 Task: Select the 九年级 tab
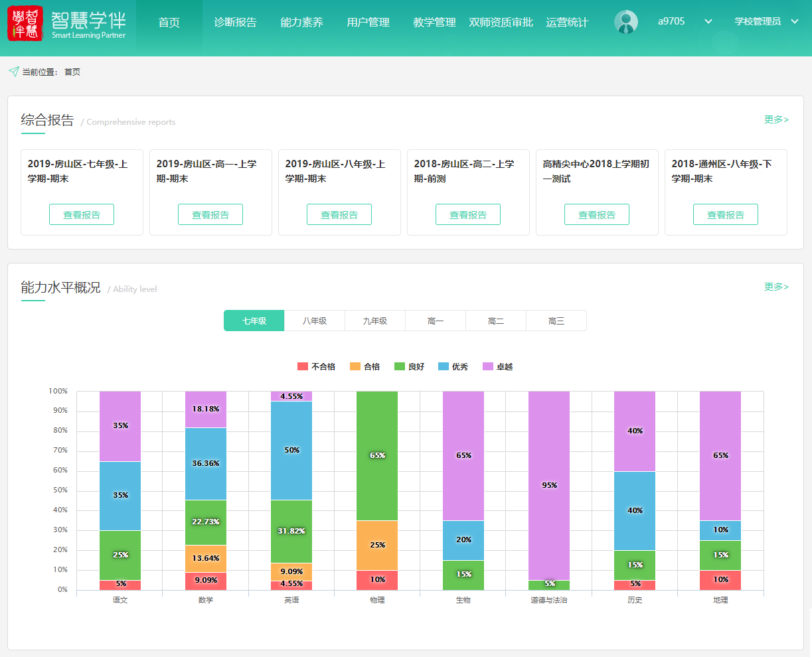[x=374, y=321]
